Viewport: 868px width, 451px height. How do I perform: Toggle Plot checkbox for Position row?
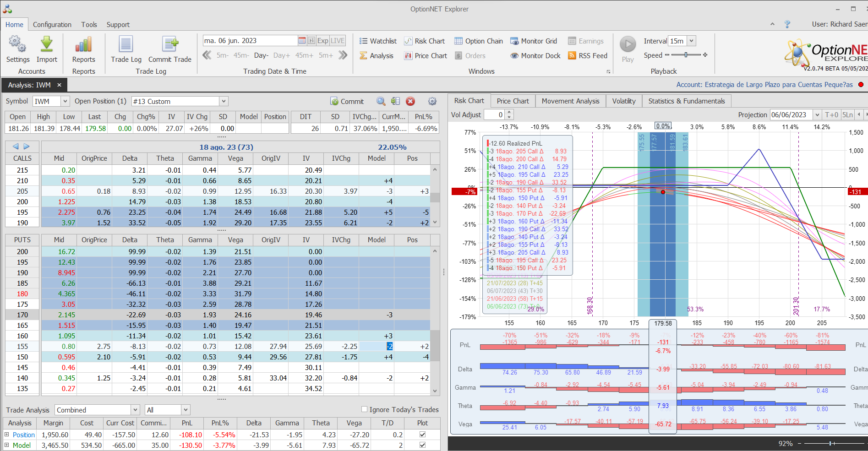(422, 435)
